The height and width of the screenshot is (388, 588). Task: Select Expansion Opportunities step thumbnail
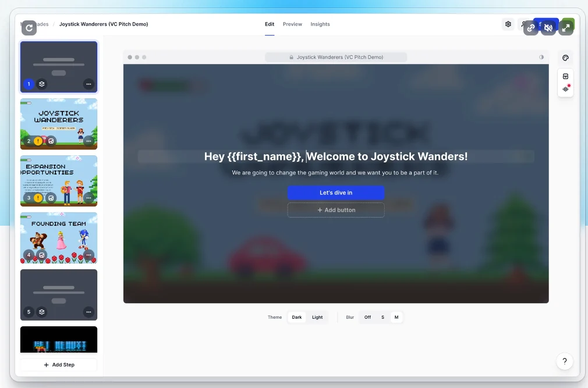tap(59, 181)
